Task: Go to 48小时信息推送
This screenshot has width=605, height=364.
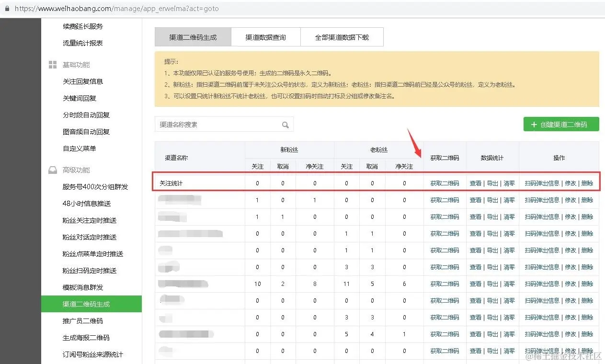Action: 87,204
